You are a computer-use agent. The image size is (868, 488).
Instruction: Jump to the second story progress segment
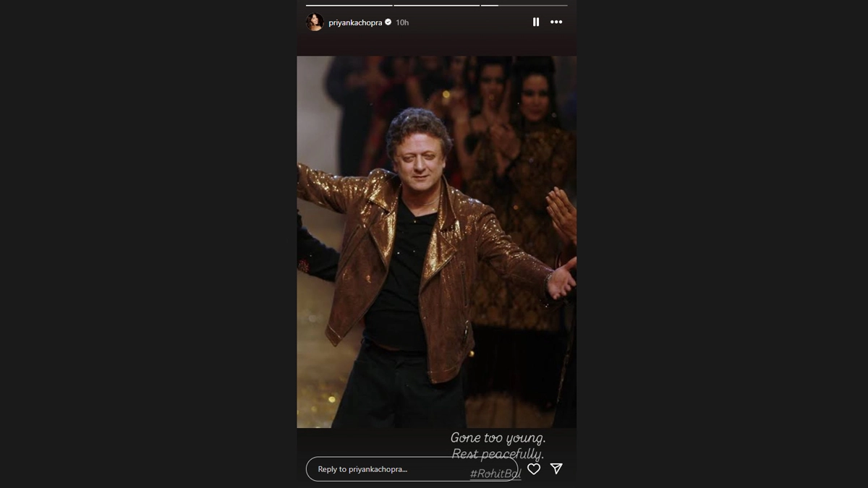click(437, 5)
